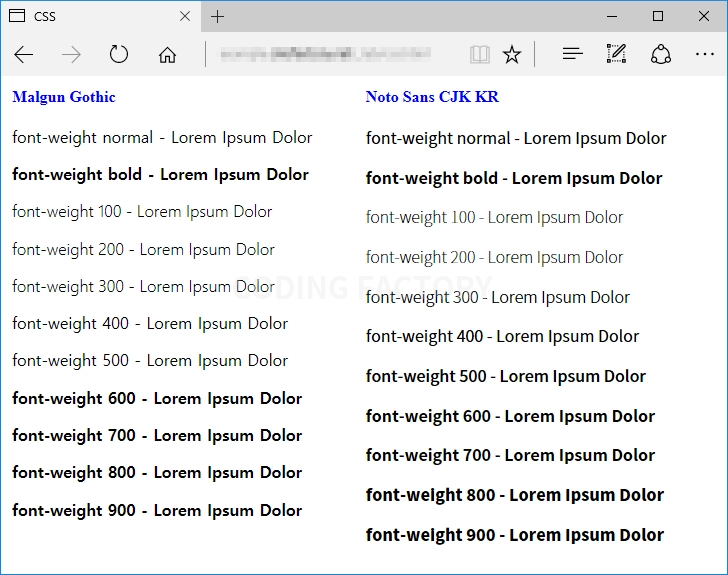Click Malgun Gothic font-weight 900 line
The image size is (728, 575).
click(157, 511)
